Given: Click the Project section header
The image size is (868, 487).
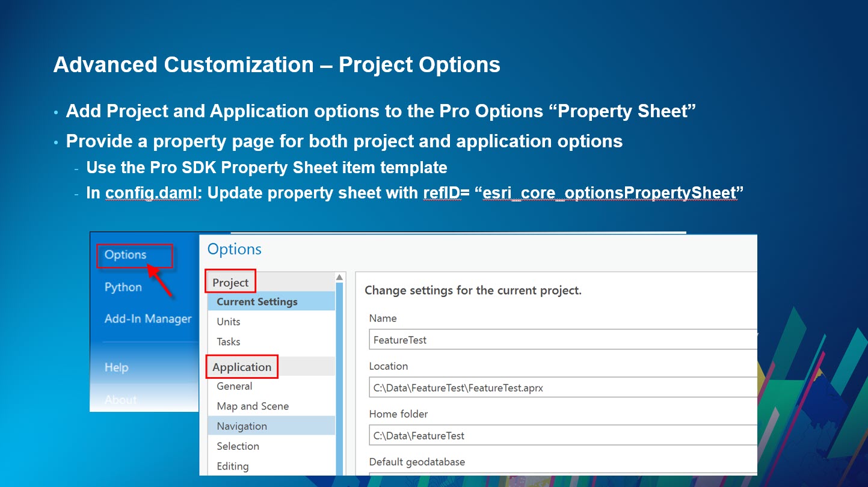Looking at the screenshot, I should [x=229, y=281].
